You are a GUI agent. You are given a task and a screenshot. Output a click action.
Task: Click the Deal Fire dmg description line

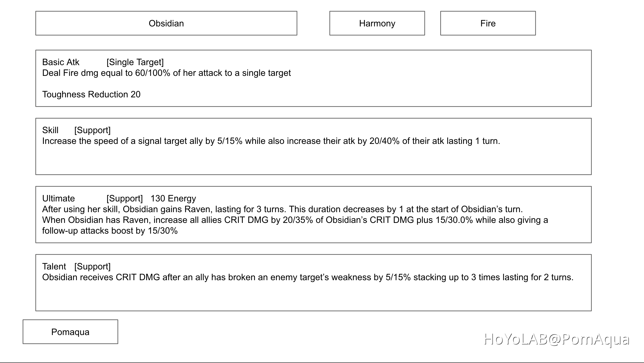pyautogui.click(x=167, y=73)
